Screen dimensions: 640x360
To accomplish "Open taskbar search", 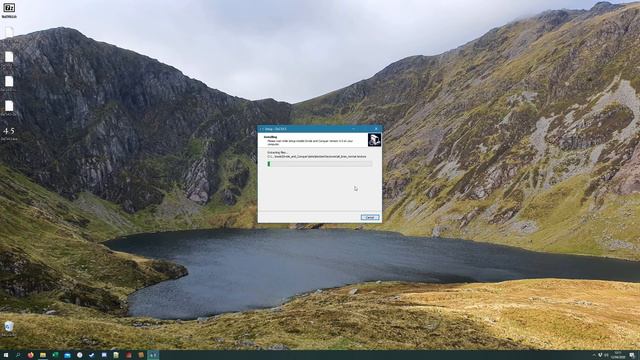I will pyautogui.click(x=18, y=355).
